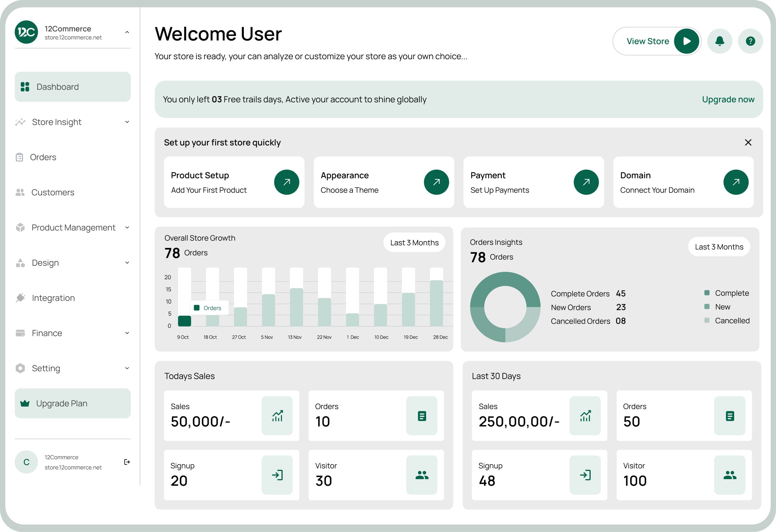Viewport: 776px width, 532px height.
Task: Open the Setting menu item
Action: 46,368
